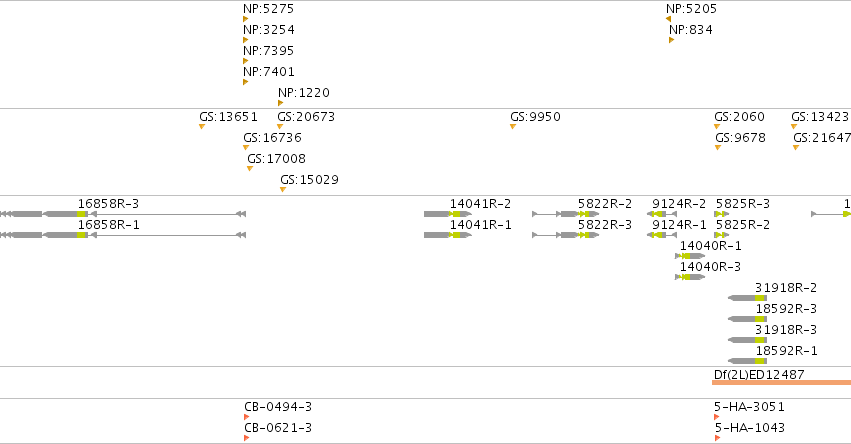This screenshot has width=851, height=444.
Task: Click the down triangle under GS:2060
Action: point(717,127)
